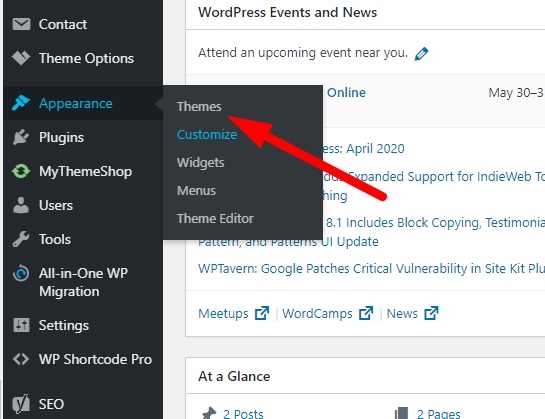Open the April 2020 news link
545x419 pixels.
pyautogui.click(x=363, y=149)
